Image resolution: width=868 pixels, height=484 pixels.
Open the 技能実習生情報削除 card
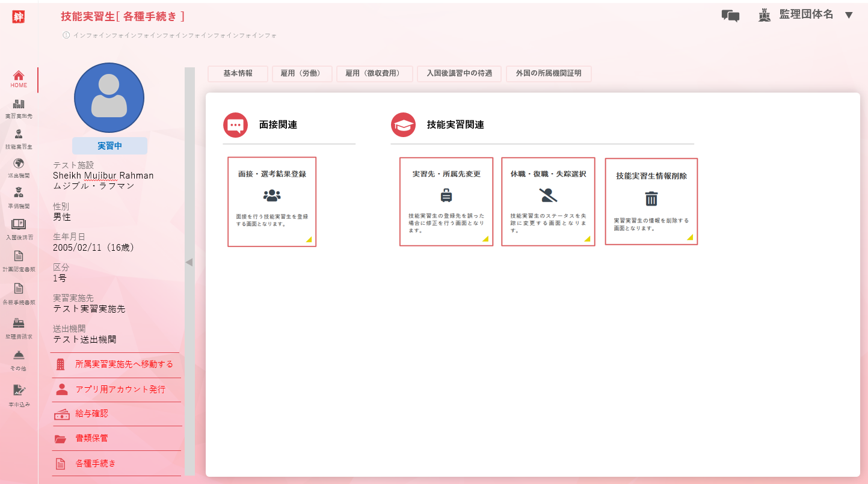[651, 201]
